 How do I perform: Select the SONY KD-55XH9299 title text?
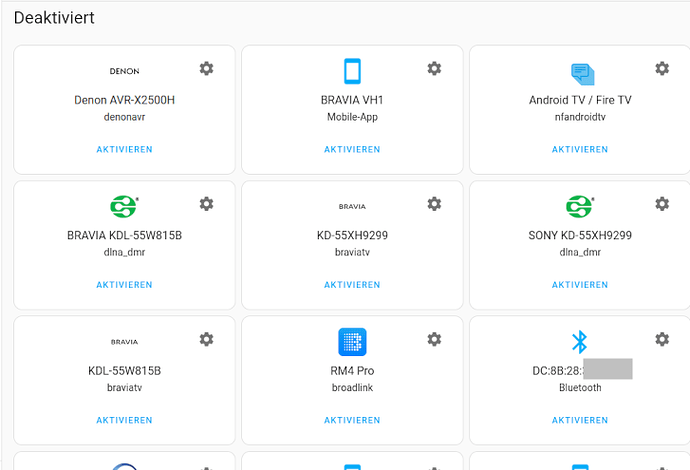(x=580, y=235)
